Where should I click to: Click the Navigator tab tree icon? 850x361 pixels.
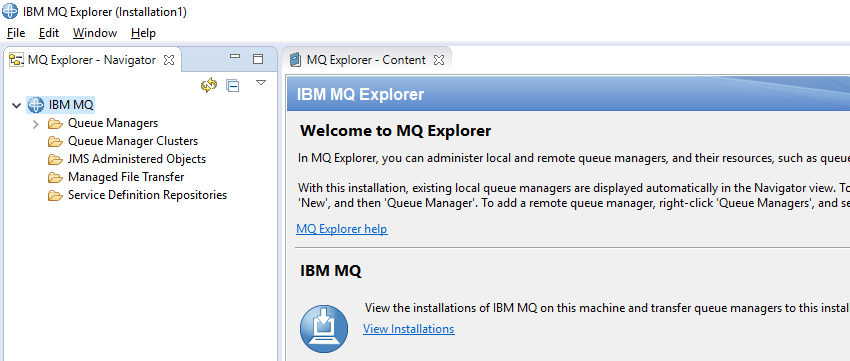(x=16, y=60)
